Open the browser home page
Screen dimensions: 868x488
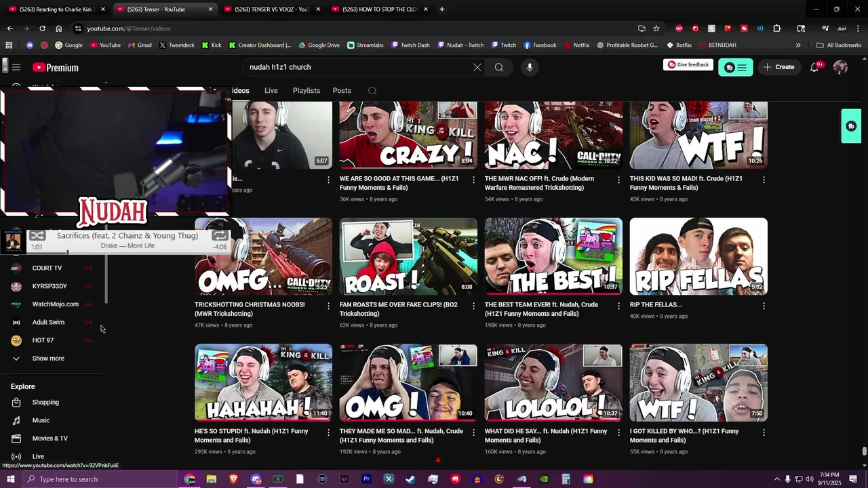(x=58, y=28)
